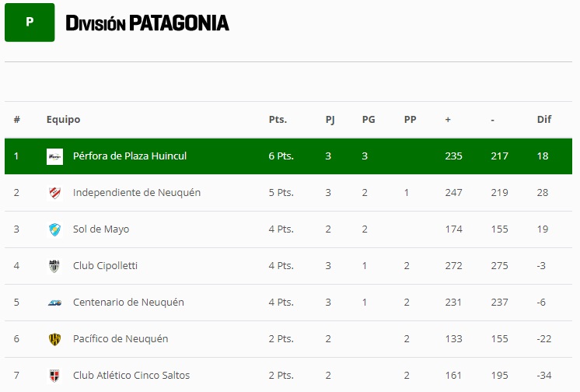Click the Equipo column header
Screen dimensions: 580x392
pos(63,120)
